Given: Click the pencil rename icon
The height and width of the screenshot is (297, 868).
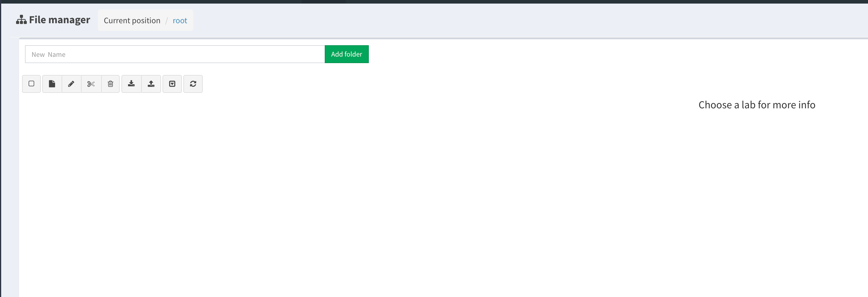Looking at the screenshot, I should pyautogui.click(x=71, y=84).
